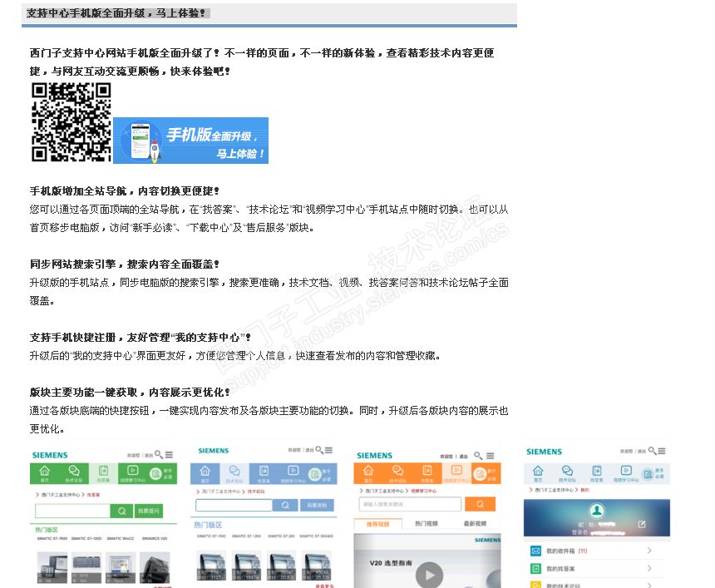Click the video play icon in the green nav bar
The image size is (715, 588).
pos(133,470)
